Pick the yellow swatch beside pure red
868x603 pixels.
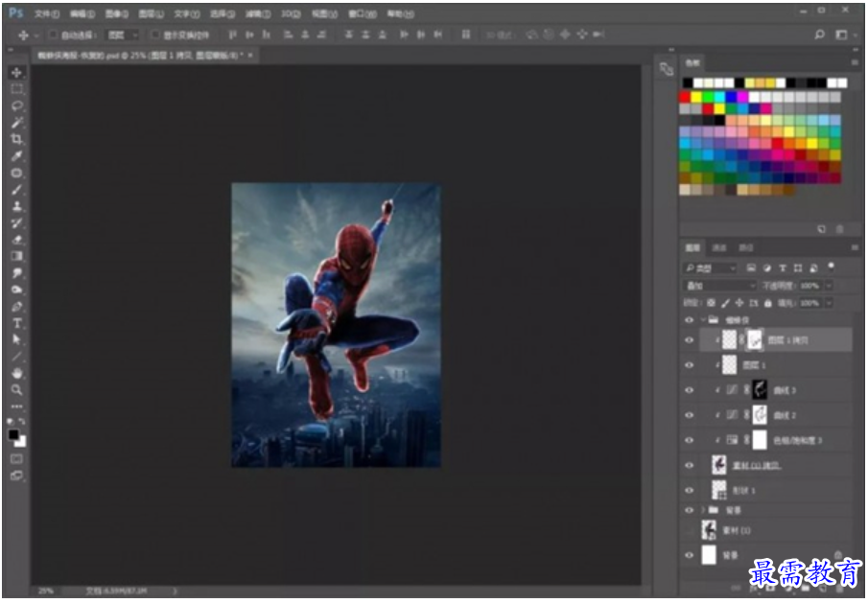pos(696,97)
